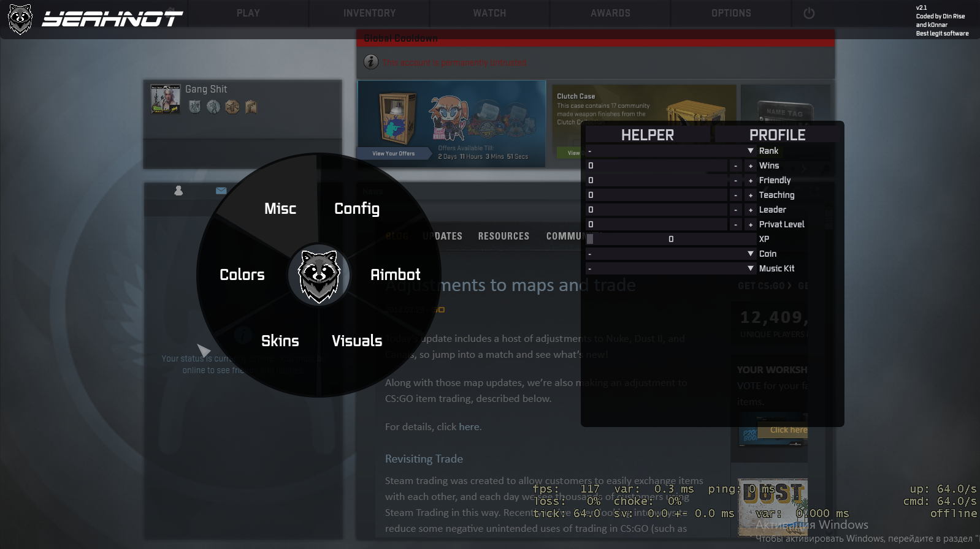Viewport: 980px width, 549px height.
Task: Open the RESOURCES news tab
Action: click(x=503, y=237)
